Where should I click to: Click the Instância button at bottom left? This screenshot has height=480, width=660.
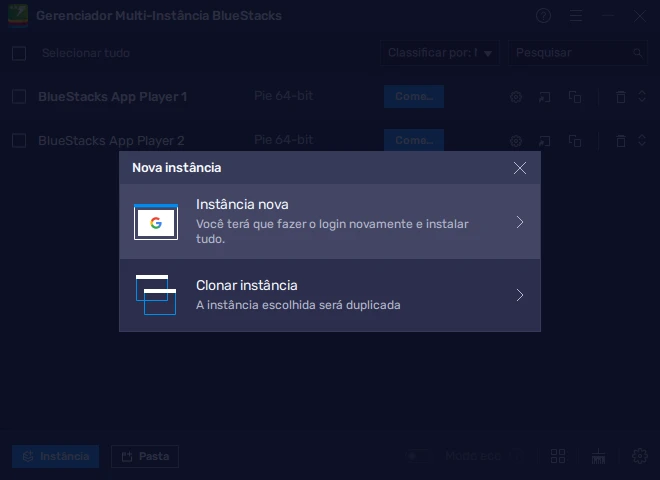(x=56, y=456)
